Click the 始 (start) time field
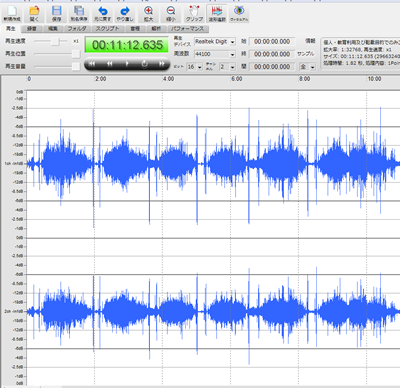 (272, 42)
